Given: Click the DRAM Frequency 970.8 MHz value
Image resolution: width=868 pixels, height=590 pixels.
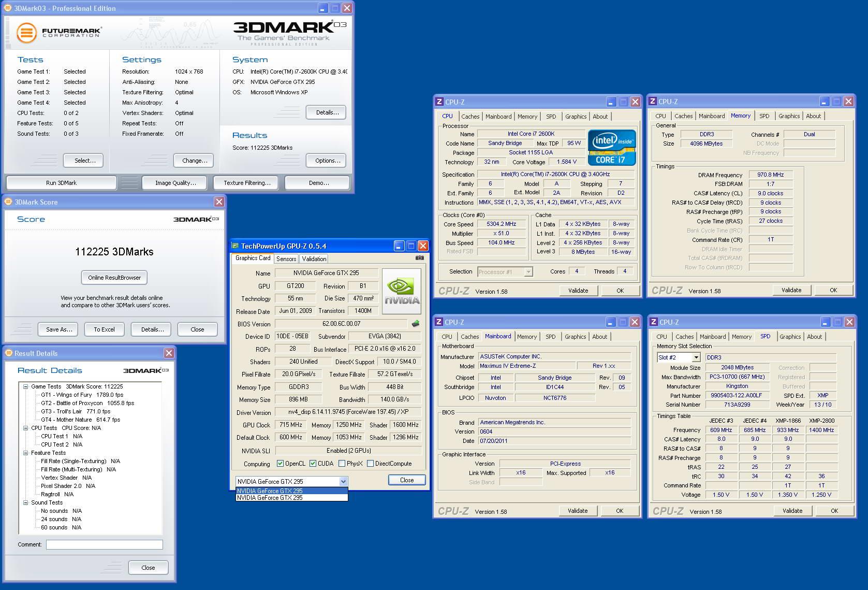Looking at the screenshot, I should pyautogui.click(x=771, y=175).
